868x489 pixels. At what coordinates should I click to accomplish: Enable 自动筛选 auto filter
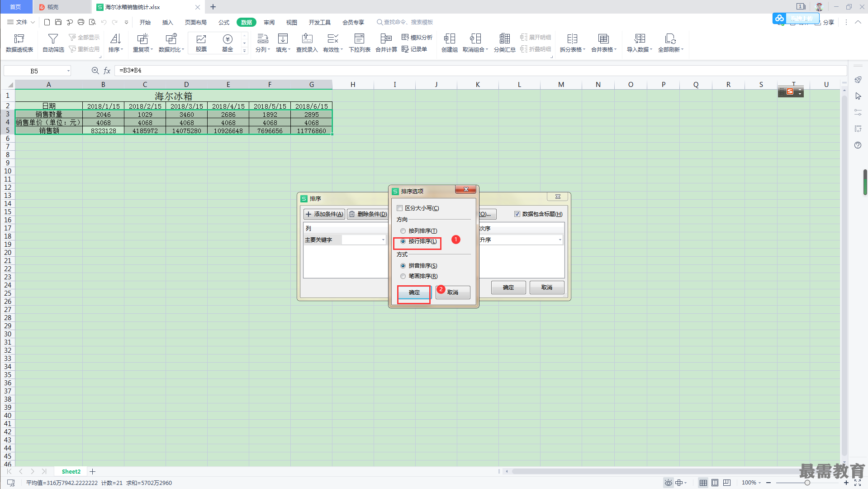[x=53, y=43]
